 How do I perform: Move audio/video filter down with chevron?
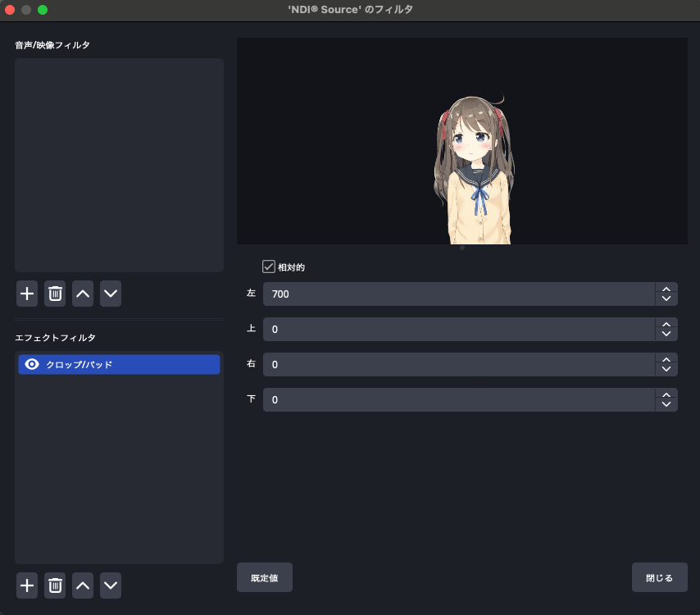pyautogui.click(x=111, y=294)
